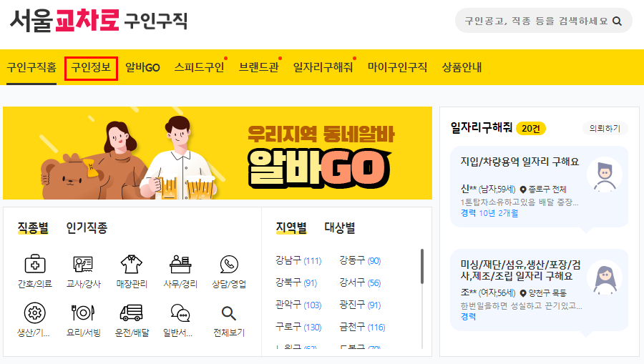
Task: Switch to the 대상별 tab
Action: point(340,227)
